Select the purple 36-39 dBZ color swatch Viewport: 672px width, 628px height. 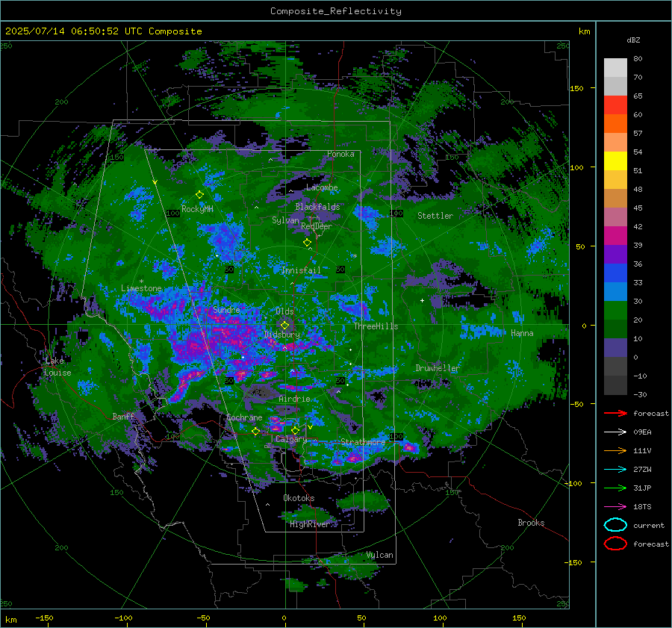pyautogui.click(x=615, y=255)
